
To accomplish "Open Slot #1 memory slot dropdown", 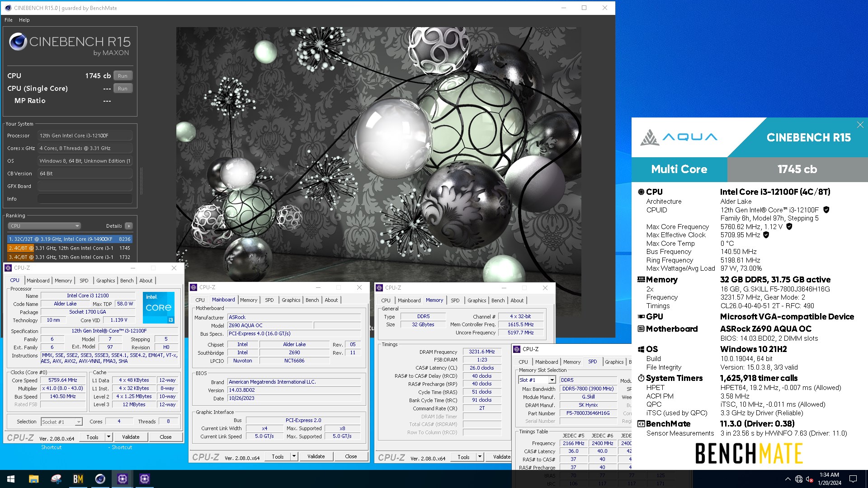I will (537, 380).
